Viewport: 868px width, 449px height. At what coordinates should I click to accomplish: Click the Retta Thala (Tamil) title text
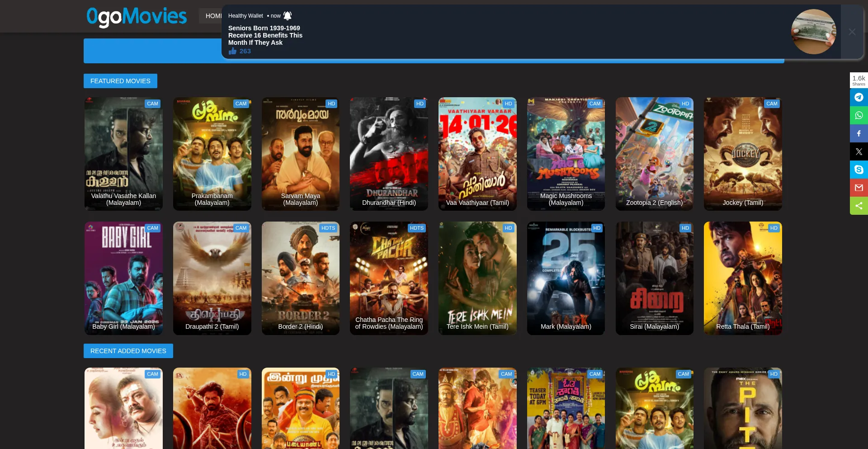tap(743, 326)
